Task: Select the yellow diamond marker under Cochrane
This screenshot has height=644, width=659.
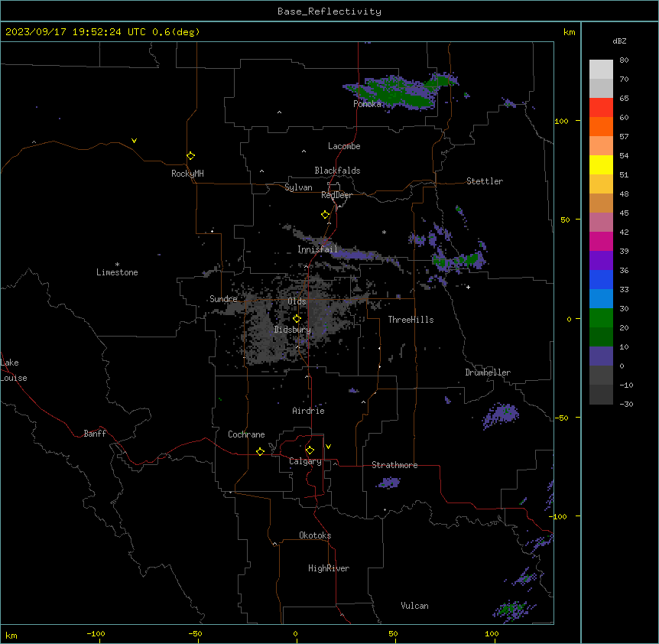Action: pos(260,451)
